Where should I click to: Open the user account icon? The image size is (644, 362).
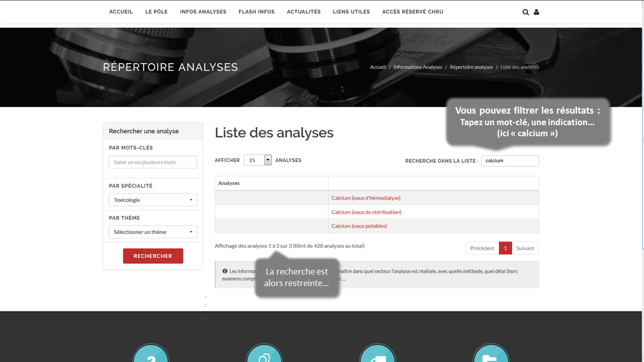click(x=536, y=12)
